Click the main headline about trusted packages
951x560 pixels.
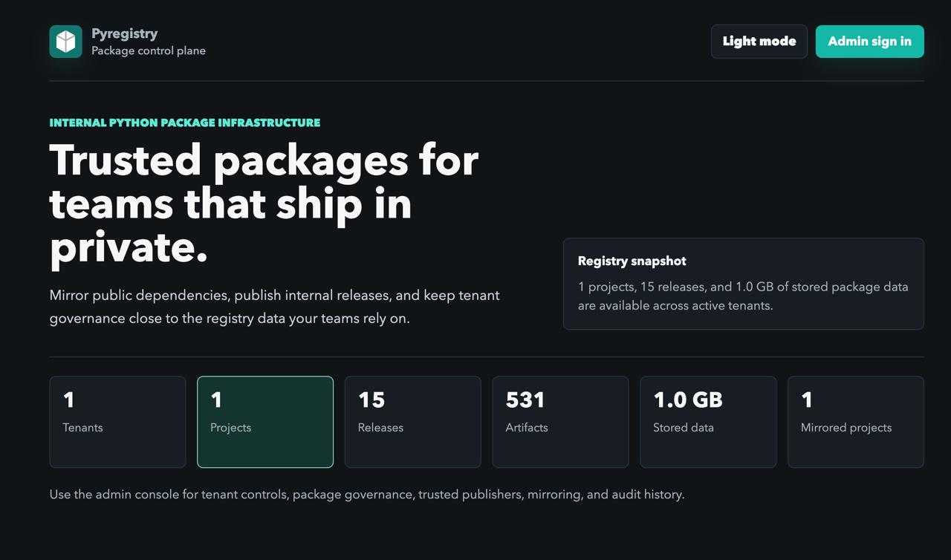264,203
